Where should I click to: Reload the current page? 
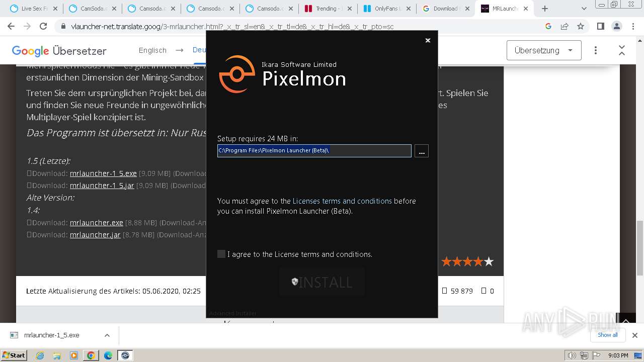43,26
